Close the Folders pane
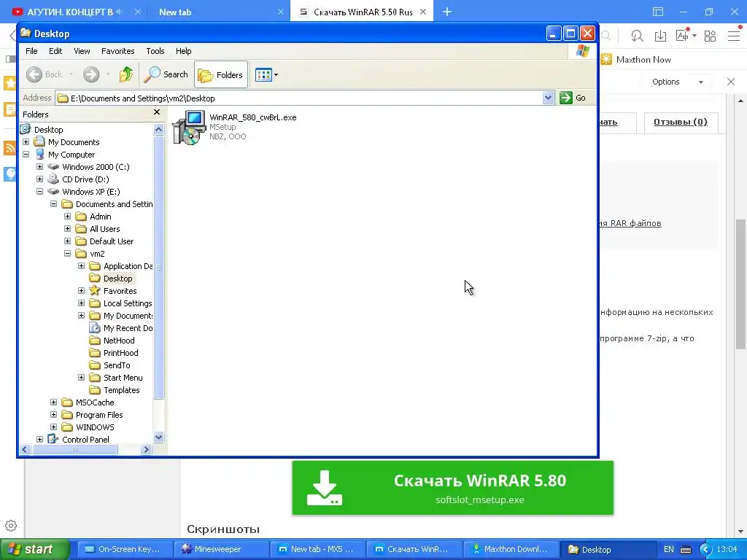The height and width of the screenshot is (560, 747). [157, 112]
